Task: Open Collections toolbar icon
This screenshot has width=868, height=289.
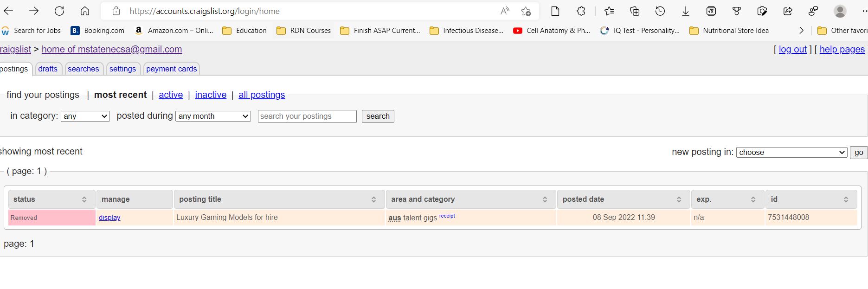Action: tap(635, 11)
